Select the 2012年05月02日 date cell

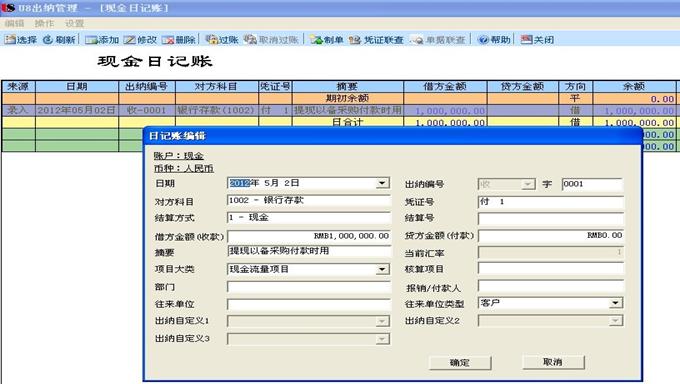[x=77, y=110]
